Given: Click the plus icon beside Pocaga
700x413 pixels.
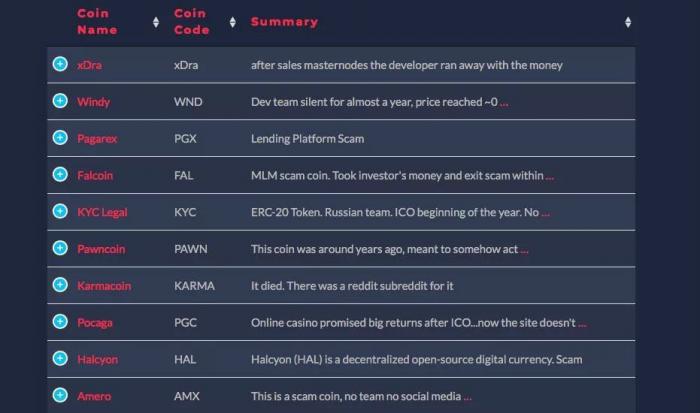Looking at the screenshot, I should [60, 322].
